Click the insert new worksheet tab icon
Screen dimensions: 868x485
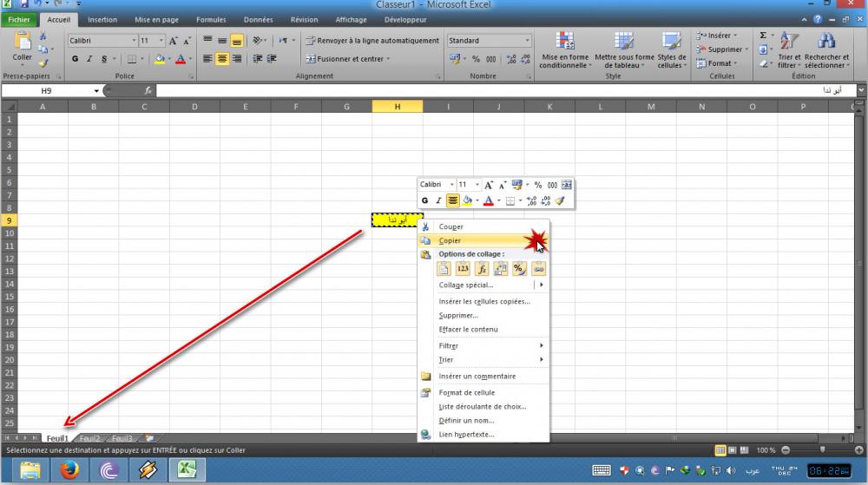point(149,438)
